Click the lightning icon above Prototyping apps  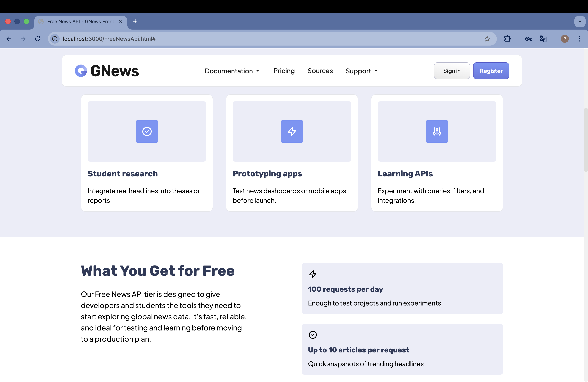tap(292, 131)
